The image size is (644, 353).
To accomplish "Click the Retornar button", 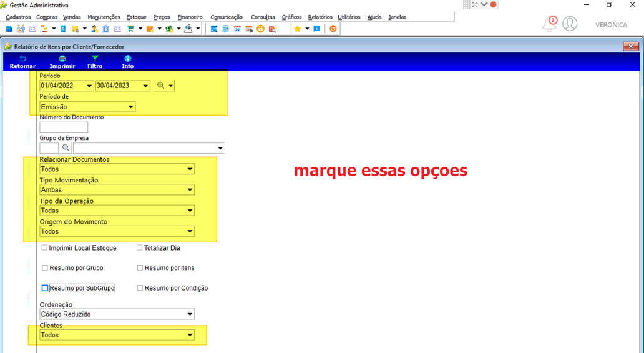I will pos(22,62).
